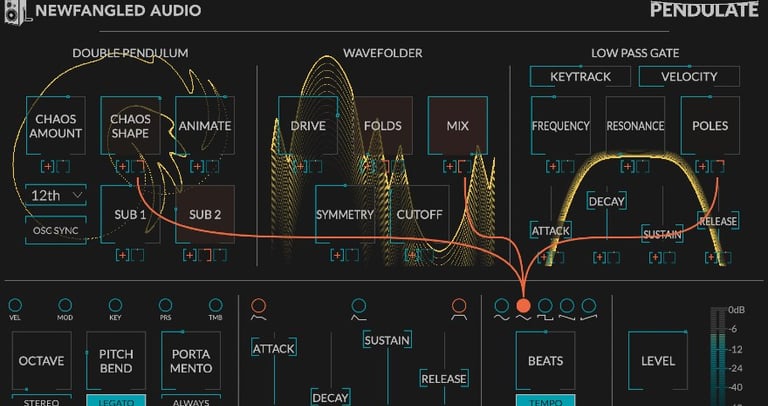768x406 pixels.
Task: Toggle the OSC SYNC button
Action: pyautogui.click(x=56, y=231)
